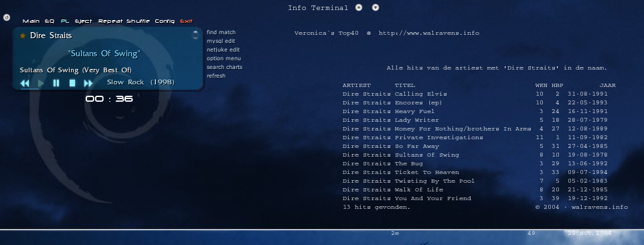Click album 'Sultans Of Swing (Very Best Of)'
The width and height of the screenshot is (644, 245).
(x=76, y=70)
